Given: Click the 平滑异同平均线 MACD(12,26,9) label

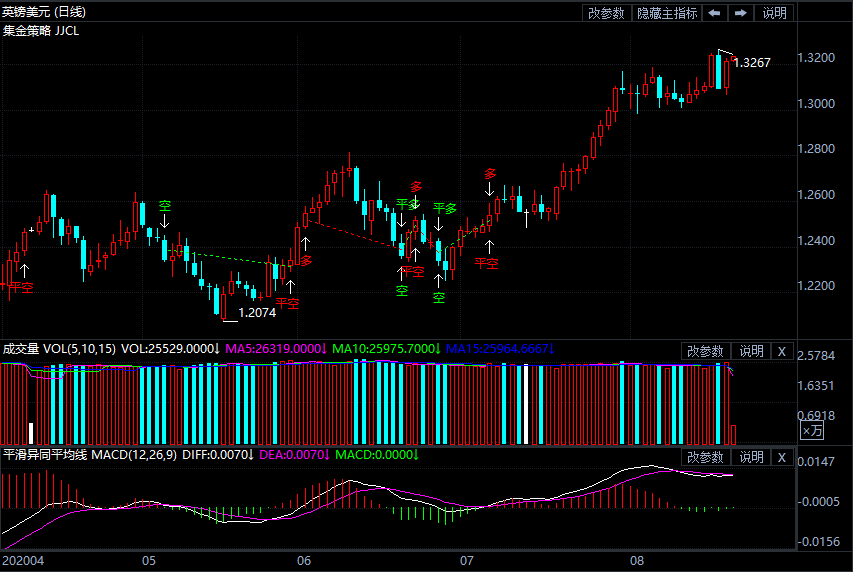Looking at the screenshot, I should (x=90, y=455).
